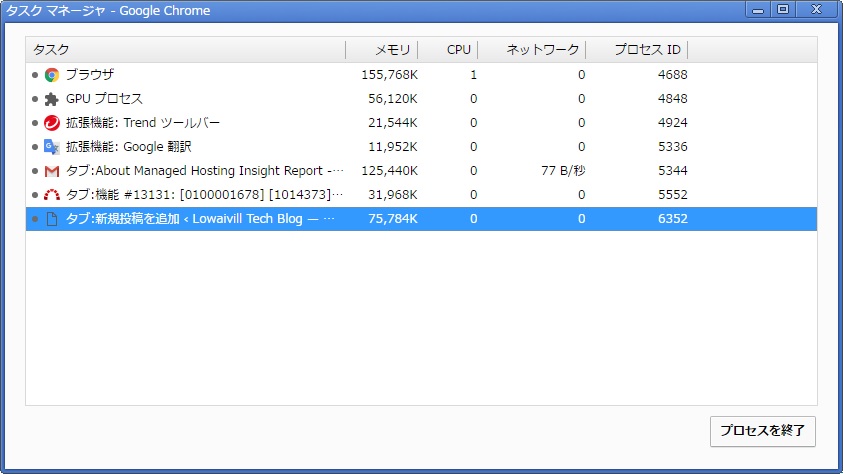Click the Trend Micro icon in Trend ツールバー row
Image resolution: width=843 pixels, height=474 pixels.
(x=52, y=123)
